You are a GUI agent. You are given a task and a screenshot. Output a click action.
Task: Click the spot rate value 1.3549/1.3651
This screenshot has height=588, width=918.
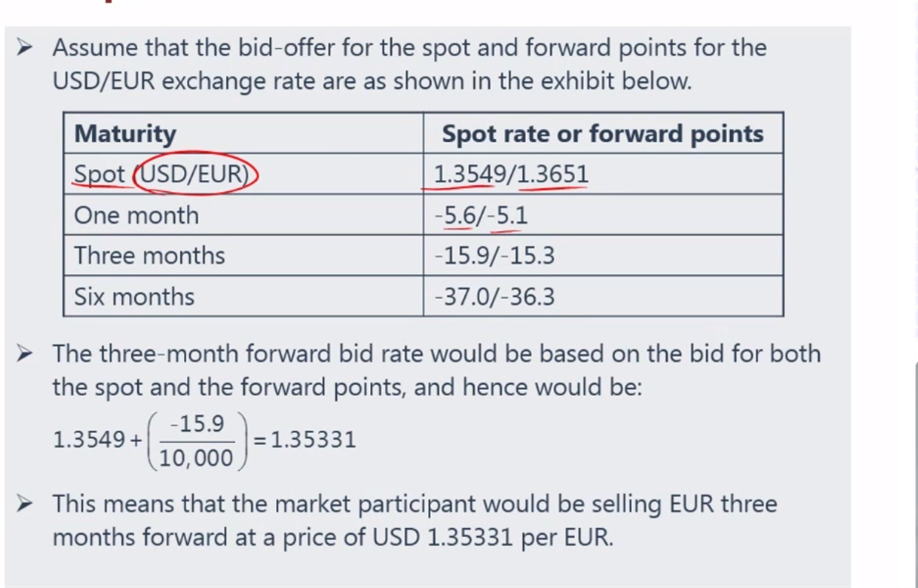tap(511, 175)
